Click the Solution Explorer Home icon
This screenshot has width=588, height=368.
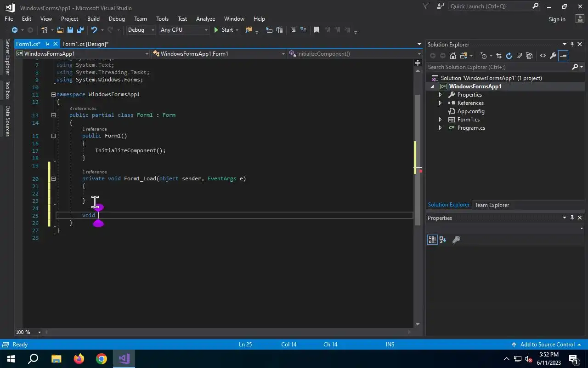coord(453,56)
